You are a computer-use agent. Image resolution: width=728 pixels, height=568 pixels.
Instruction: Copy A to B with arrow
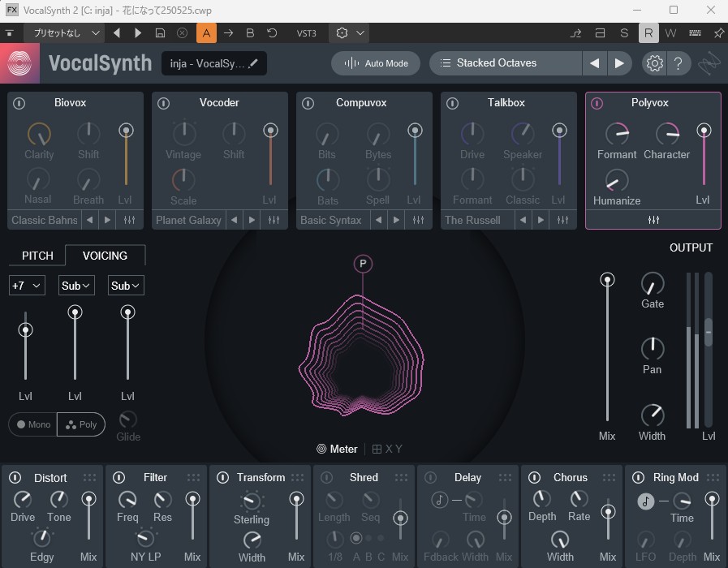(x=228, y=33)
